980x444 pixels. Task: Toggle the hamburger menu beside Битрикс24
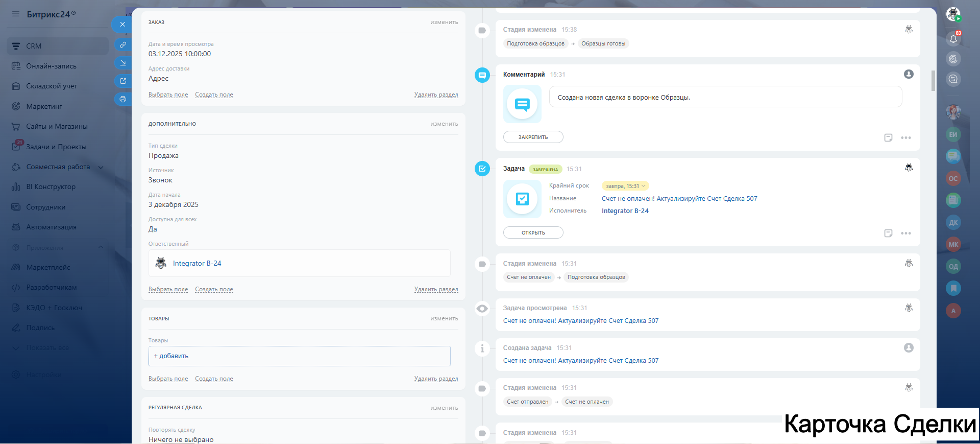click(x=15, y=14)
